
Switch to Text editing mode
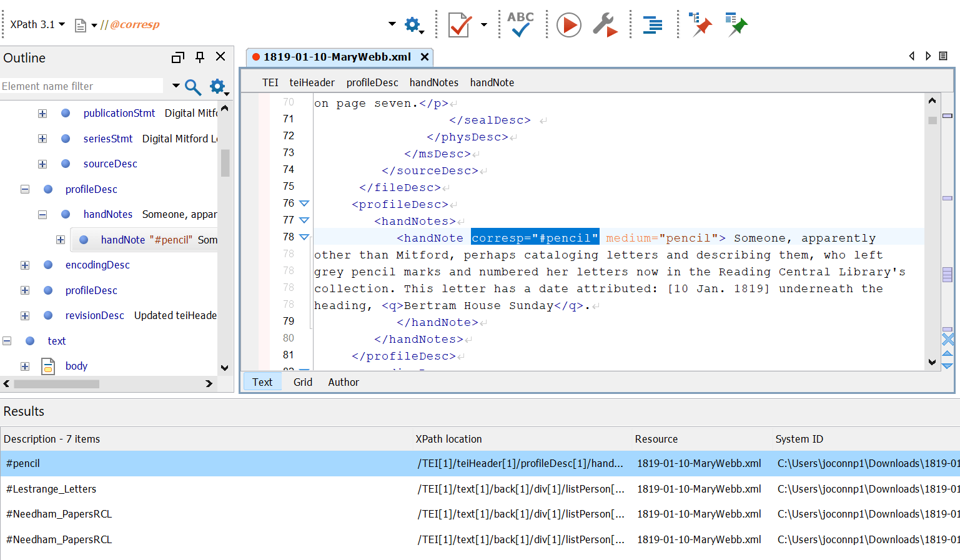[262, 382]
